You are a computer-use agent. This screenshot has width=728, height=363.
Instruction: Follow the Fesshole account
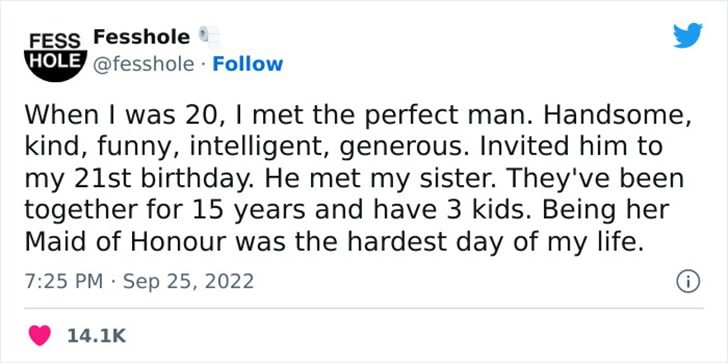coord(247,64)
